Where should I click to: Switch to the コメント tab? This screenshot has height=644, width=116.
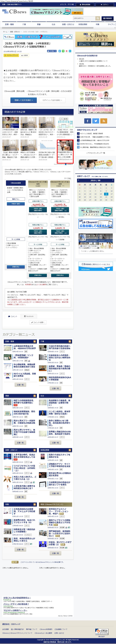pyautogui.click(x=12, y=317)
